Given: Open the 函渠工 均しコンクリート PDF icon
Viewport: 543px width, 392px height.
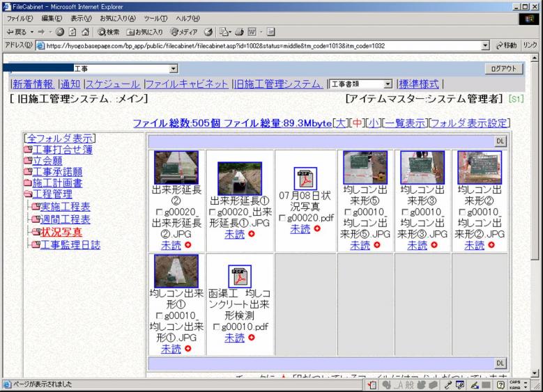Looking at the screenshot, I should click(x=240, y=277).
